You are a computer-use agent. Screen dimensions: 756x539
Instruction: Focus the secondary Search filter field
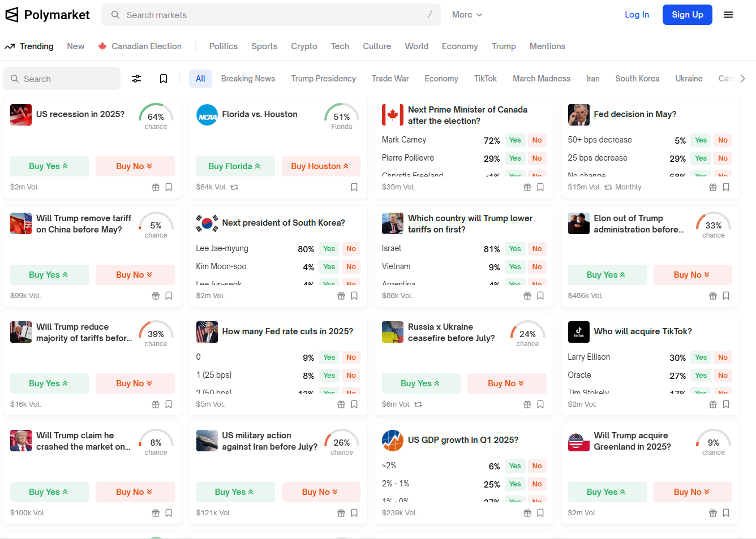click(x=62, y=79)
